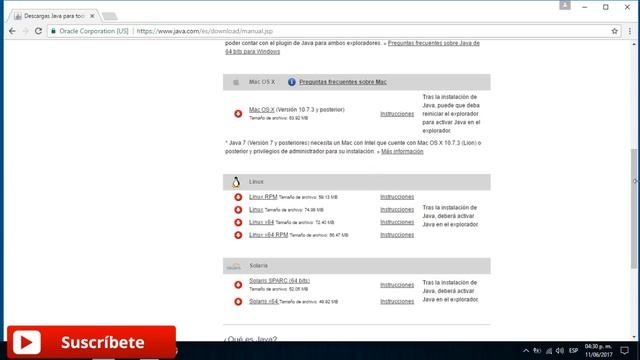Open Instrucciones for Linux x64 RPM
This screenshot has height=360, width=640.
[x=397, y=235]
